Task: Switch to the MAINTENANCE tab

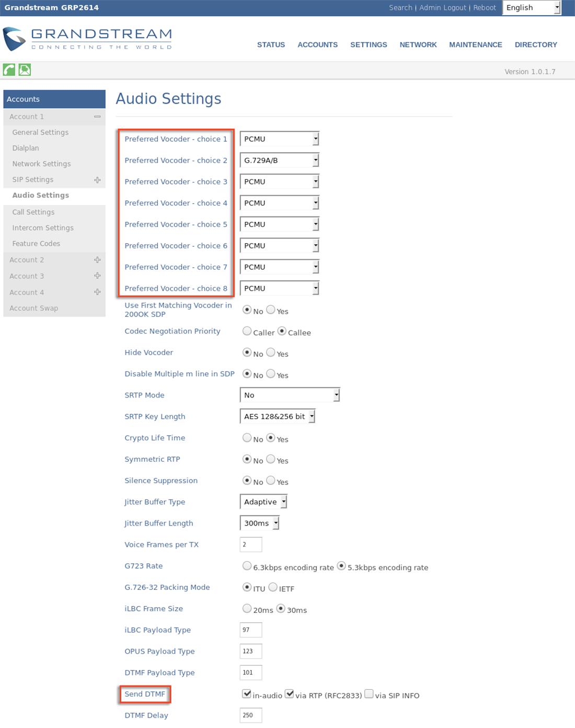Action: click(475, 44)
